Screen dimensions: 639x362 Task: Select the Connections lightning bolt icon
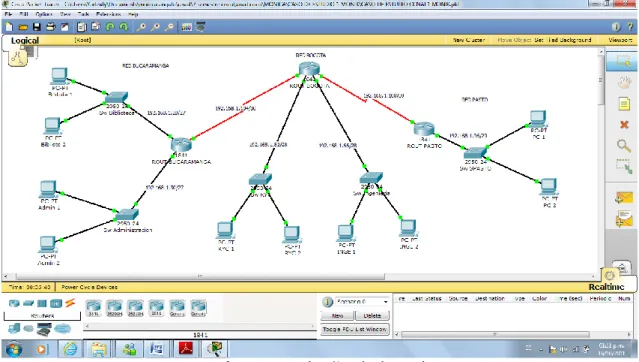(x=70, y=303)
